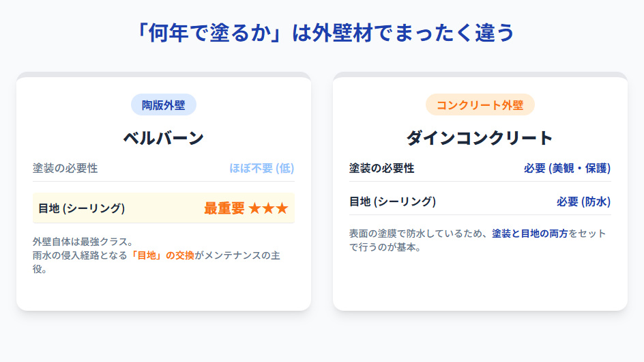Click the 最重要 orange text
This screenshot has width=644, height=362.
[224, 208]
